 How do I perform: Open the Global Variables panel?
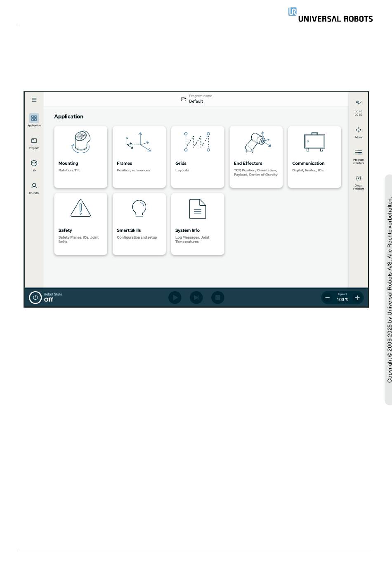pyautogui.click(x=358, y=181)
